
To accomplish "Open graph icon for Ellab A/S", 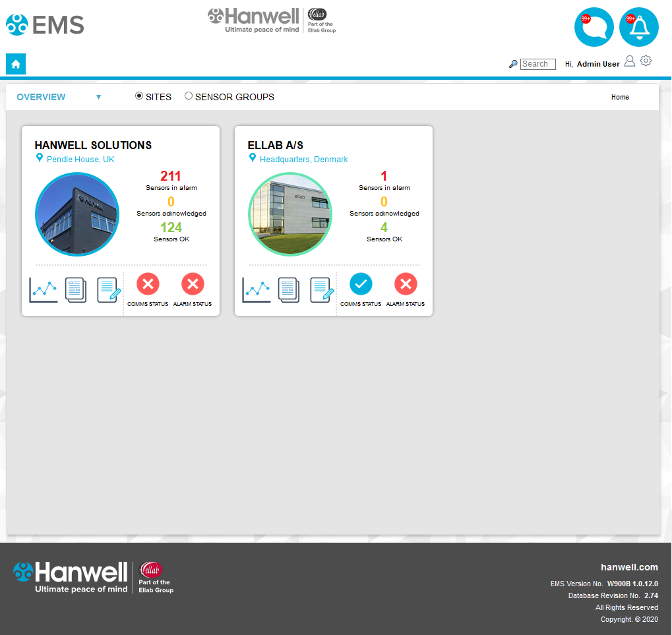I will coord(257,289).
